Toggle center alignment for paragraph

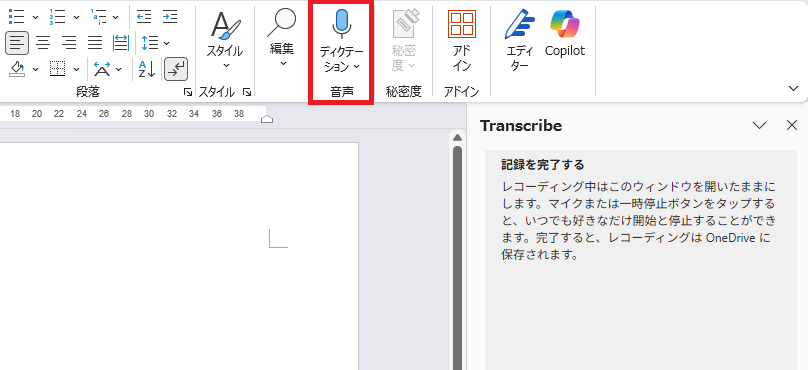[43, 43]
